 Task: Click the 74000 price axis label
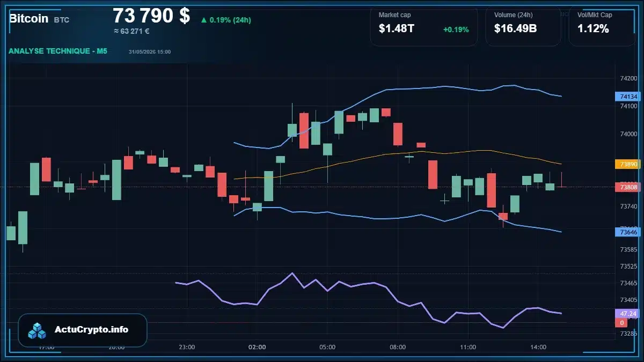628,134
